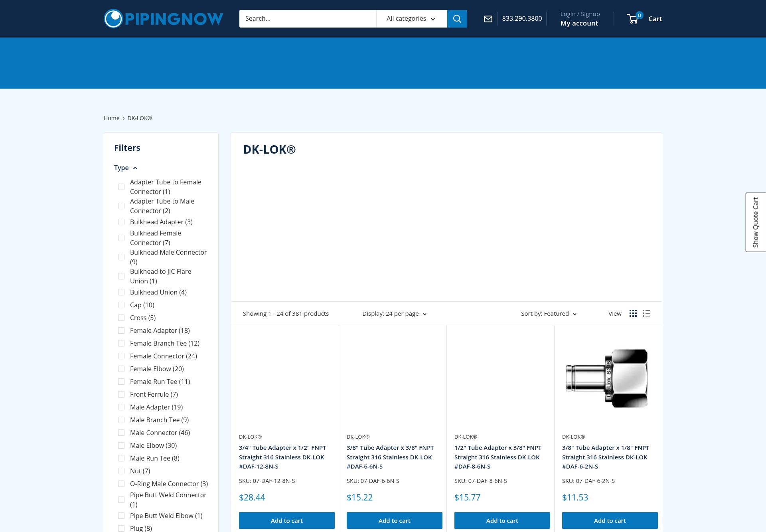The image size is (766, 532).
Task: Click the Cart text link
Action: pos(655,19)
